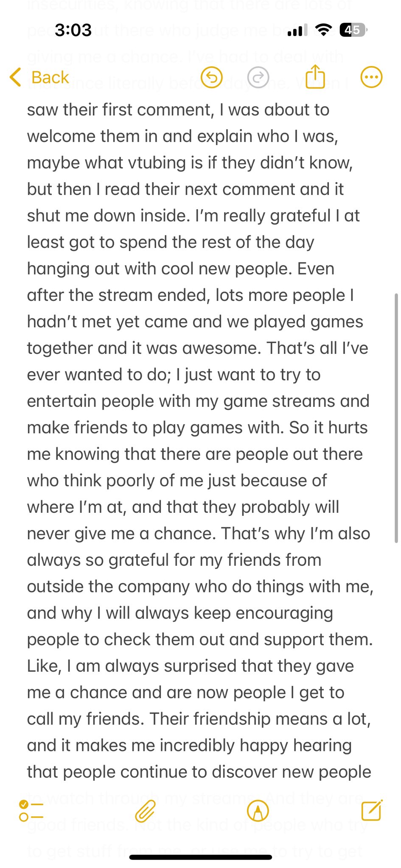Image resolution: width=401 pixels, height=868 pixels.
Task: Place cursor after "shut me down inside."
Action: point(191,216)
